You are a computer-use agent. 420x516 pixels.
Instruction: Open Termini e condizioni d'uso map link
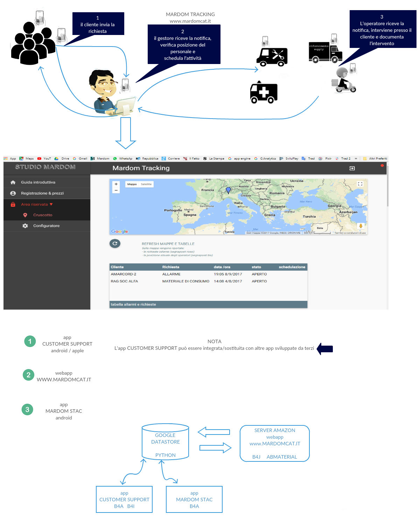click(x=350, y=233)
